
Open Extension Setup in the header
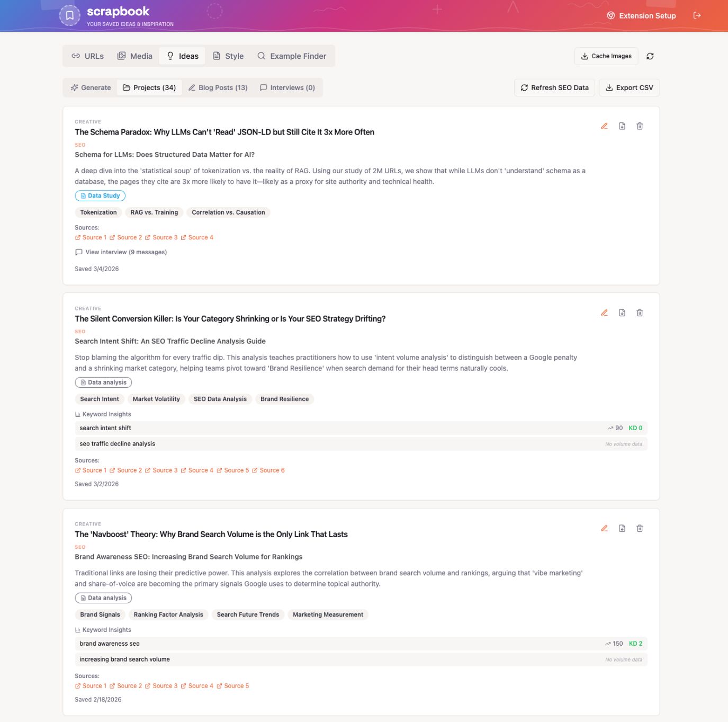tap(641, 15)
